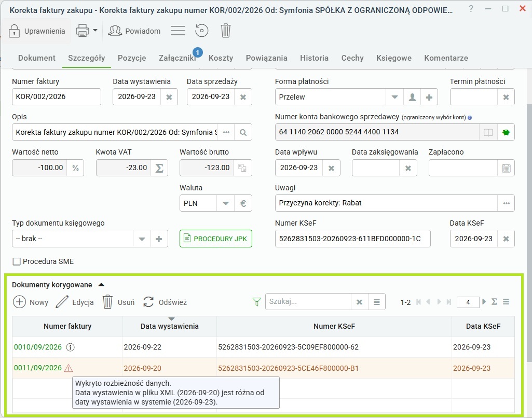The height and width of the screenshot is (418, 532).
Task: Click the sigma icon next to Kwota VAT
Action: [159, 168]
